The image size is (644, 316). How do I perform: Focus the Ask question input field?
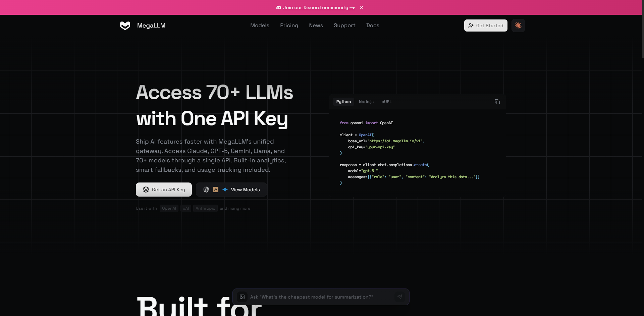point(319,297)
